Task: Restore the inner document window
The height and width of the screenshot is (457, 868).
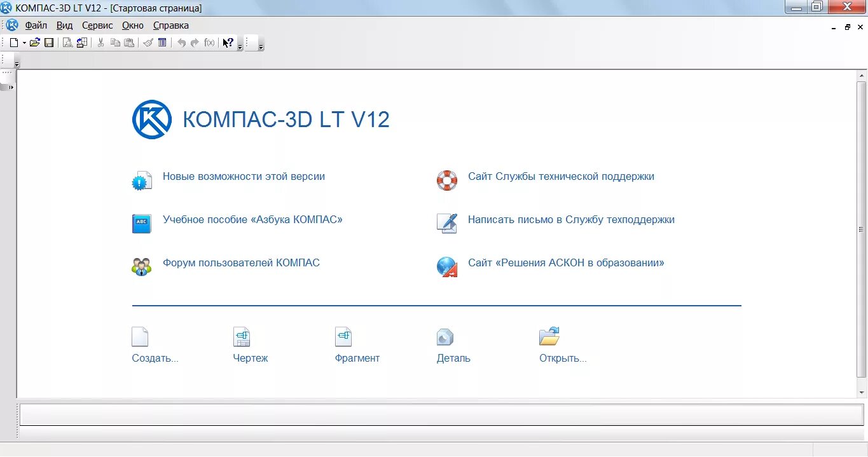Action: click(x=847, y=27)
